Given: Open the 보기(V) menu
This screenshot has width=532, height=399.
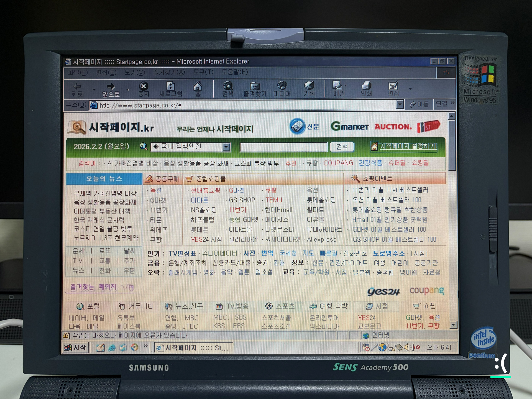Looking at the screenshot, I should point(134,72).
